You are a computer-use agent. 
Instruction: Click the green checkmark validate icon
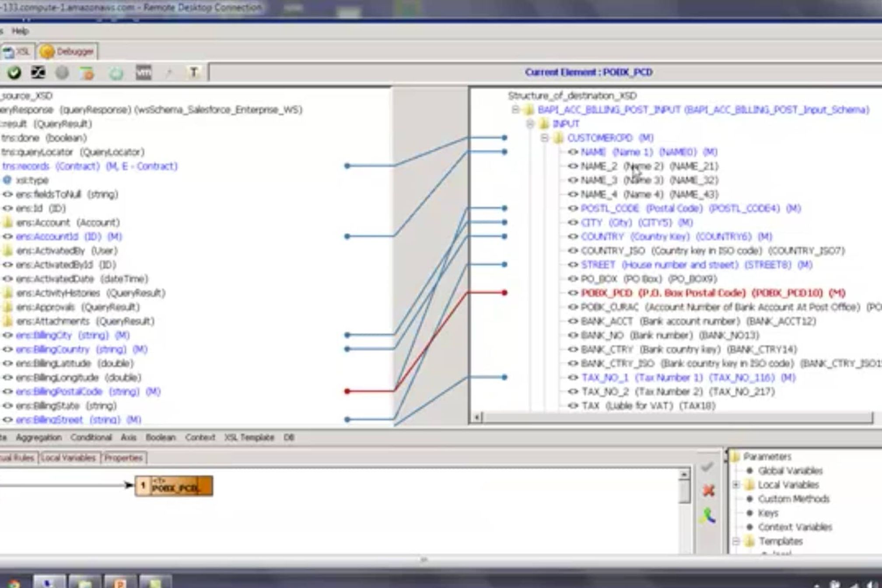click(14, 73)
